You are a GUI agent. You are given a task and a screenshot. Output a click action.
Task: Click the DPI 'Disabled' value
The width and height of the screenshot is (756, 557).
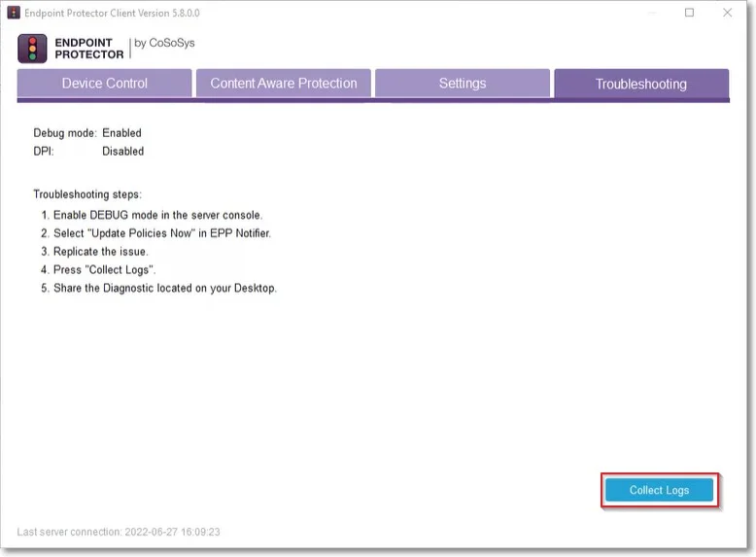[x=123, y=152]
